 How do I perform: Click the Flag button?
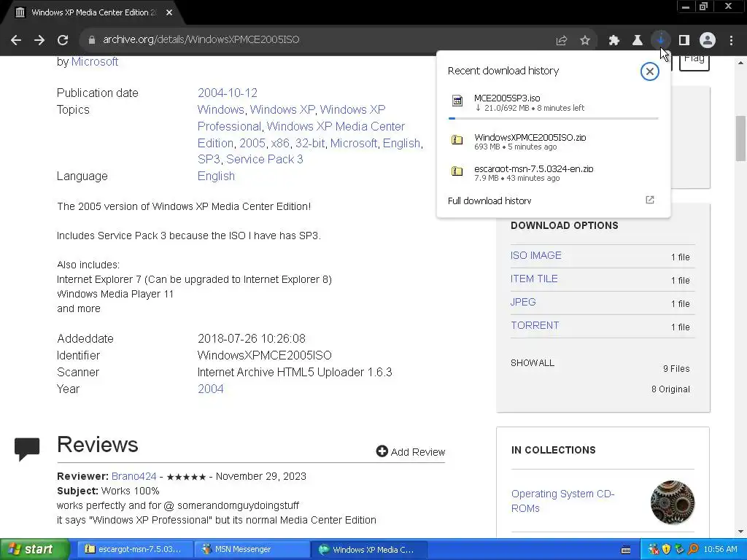tap(694, 63)
